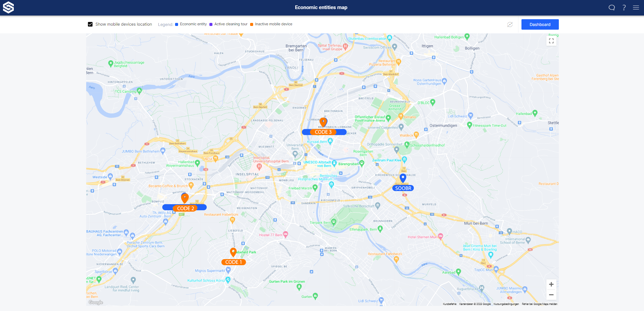Click the CODE 1 label
644x311 pixels.
click(234, 262)
